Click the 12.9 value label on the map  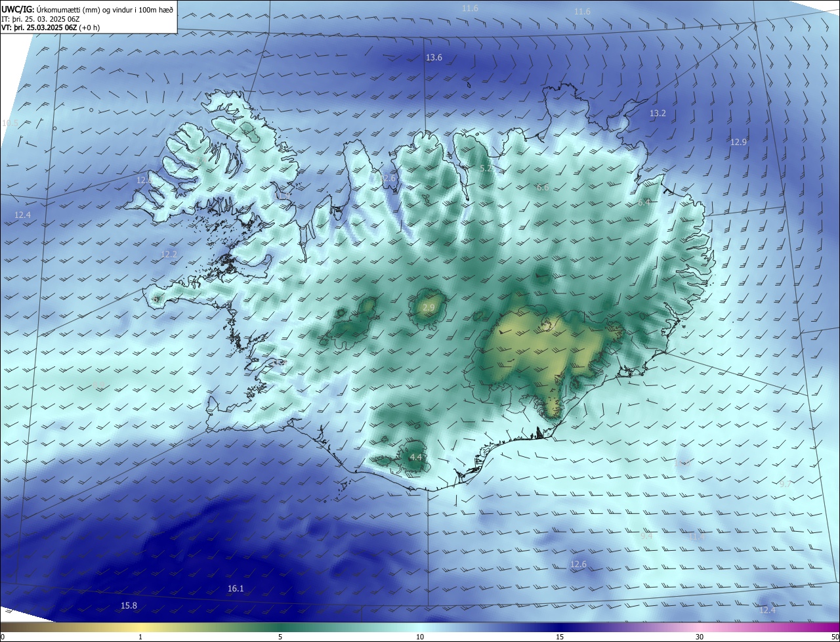(738, 142)
